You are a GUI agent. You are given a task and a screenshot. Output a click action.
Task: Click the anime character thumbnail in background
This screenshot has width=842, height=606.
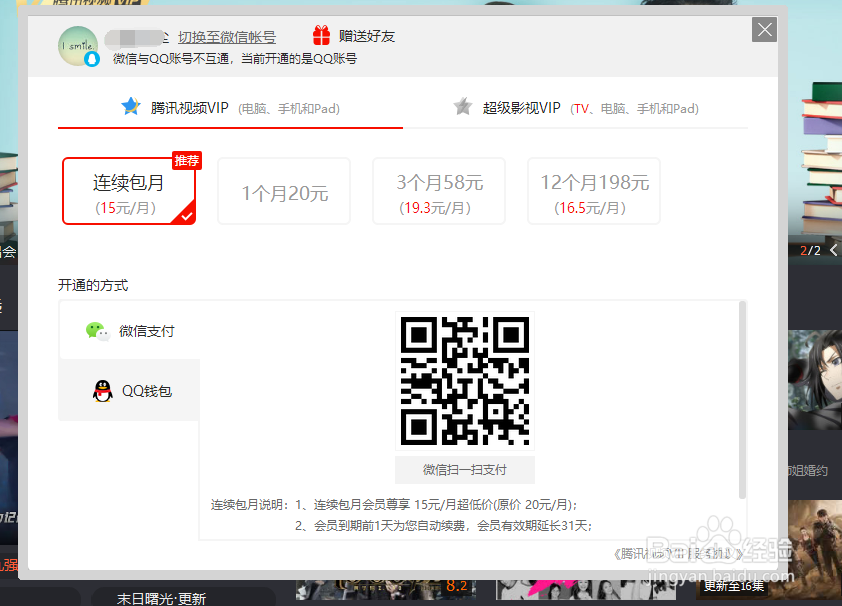(x=815, y=379)
